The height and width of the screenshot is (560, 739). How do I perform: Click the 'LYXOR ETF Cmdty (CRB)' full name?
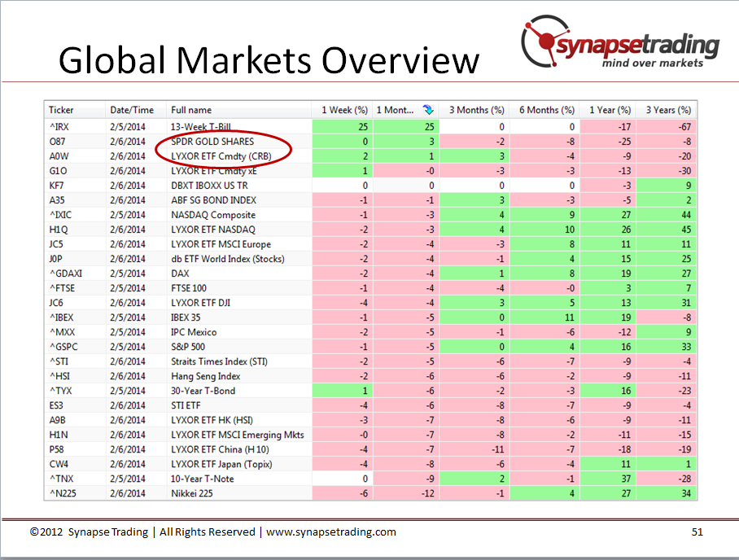click(221, 156)
